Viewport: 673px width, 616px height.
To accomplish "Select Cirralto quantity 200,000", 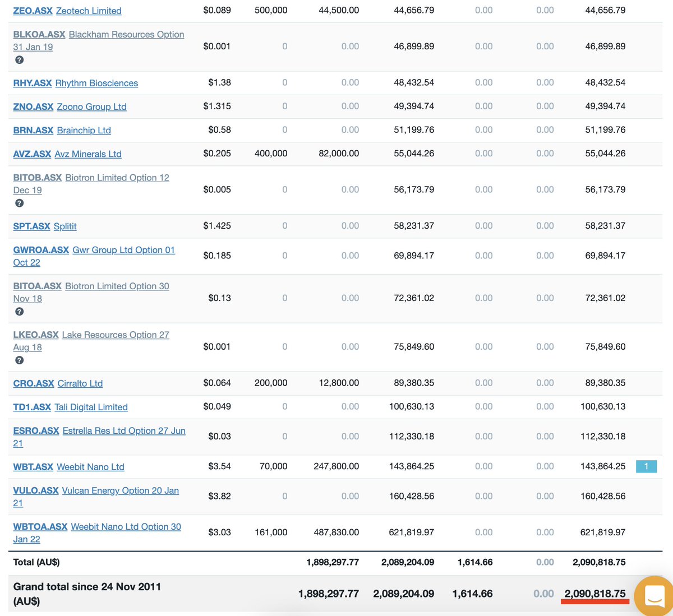I will point(271,383).
